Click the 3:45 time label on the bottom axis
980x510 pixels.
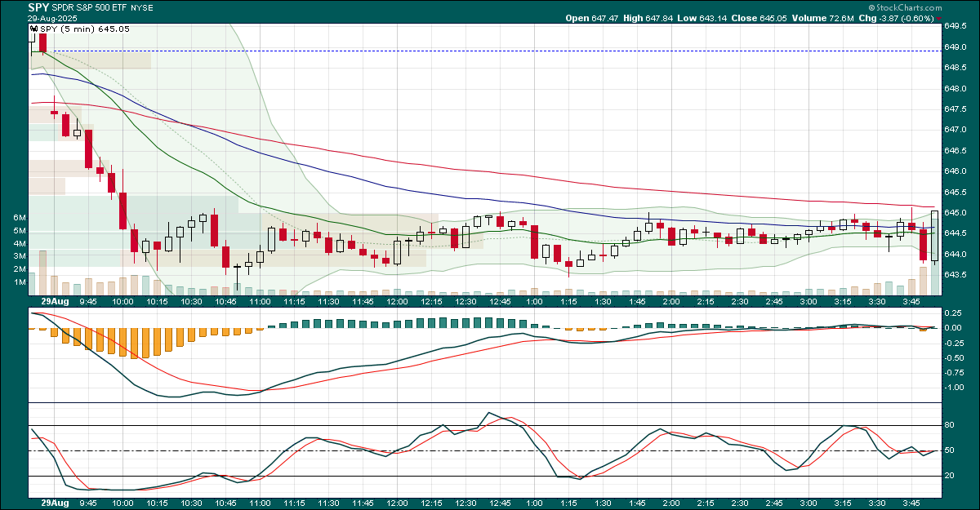point(911,505)
